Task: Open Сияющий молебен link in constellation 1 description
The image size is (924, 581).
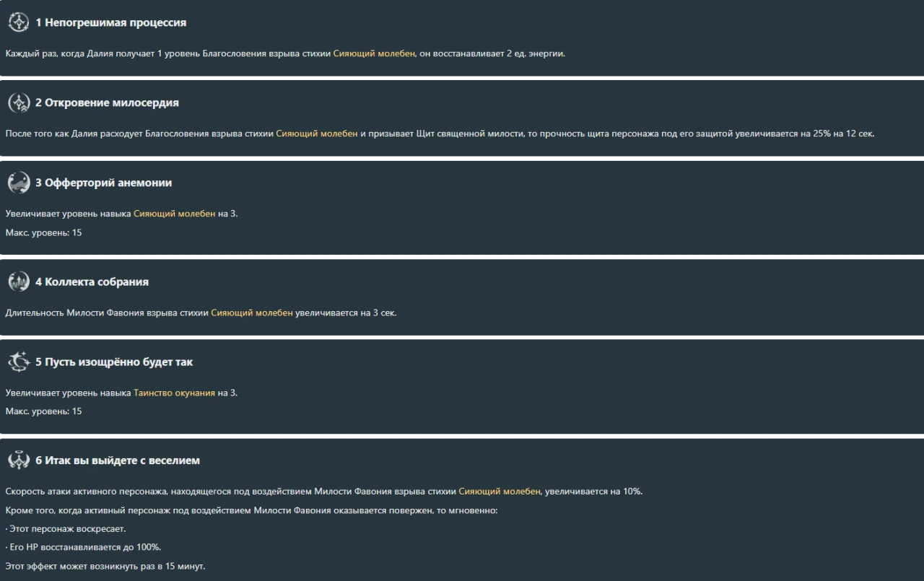Action: pos(374,53)
